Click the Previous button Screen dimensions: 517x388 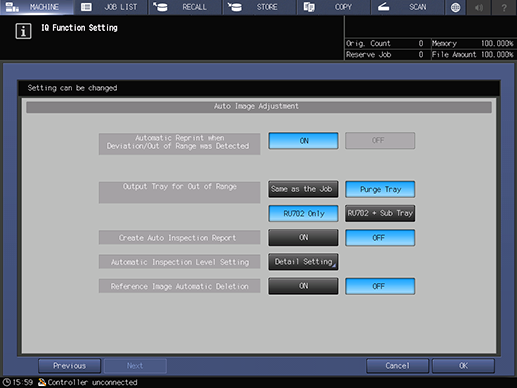pyautogui.click(x=69, y=366)
